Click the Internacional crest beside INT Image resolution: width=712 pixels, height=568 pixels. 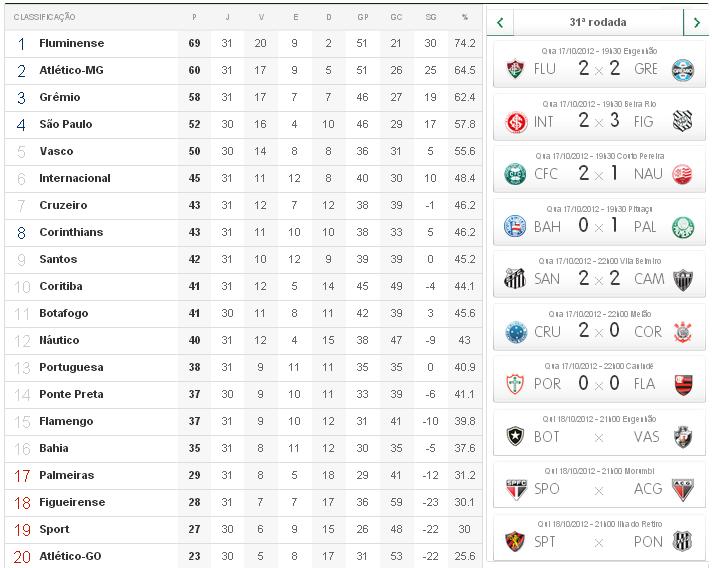(x=515, y=121)
